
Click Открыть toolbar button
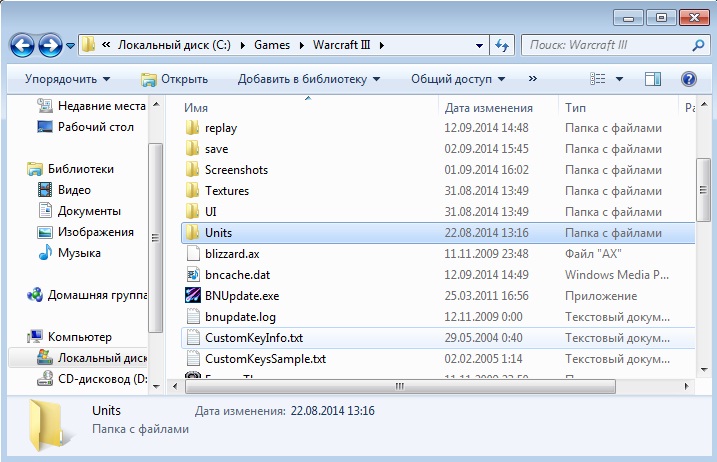pyautogui.click(x=174, y=79)
